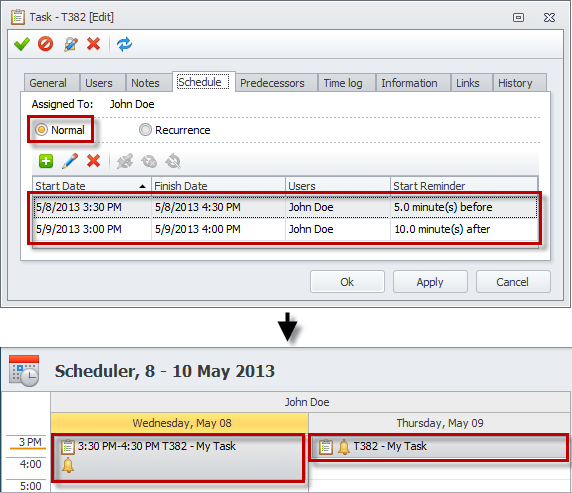
Task: Toggle sort on Start Date column header
Action: click(x=92, y=186)
